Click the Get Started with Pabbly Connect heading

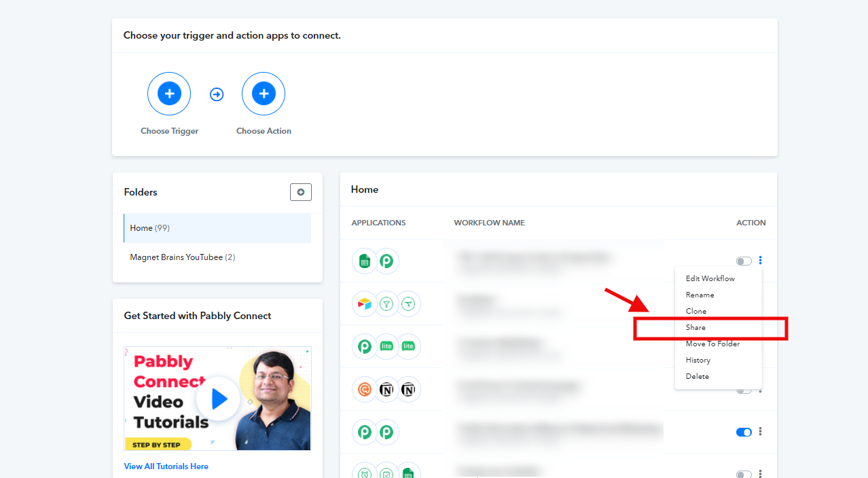tap(198, 316)
